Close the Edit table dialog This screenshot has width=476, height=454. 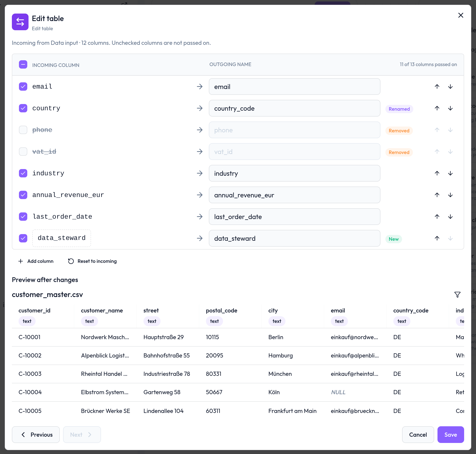coord(461,15)
